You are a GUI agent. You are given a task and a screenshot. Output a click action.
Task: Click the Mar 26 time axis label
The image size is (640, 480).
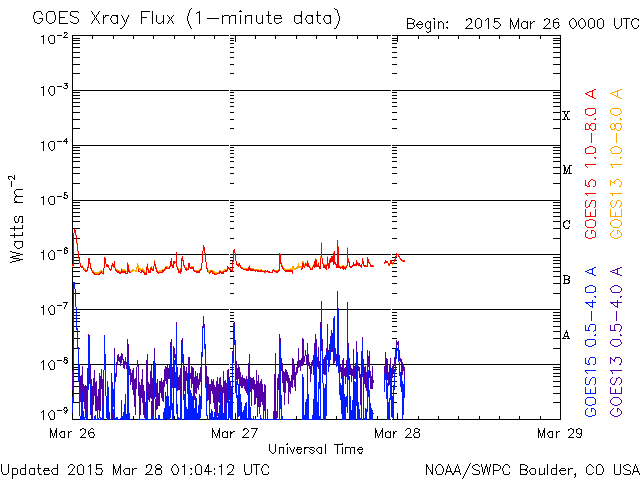(72, 433)
